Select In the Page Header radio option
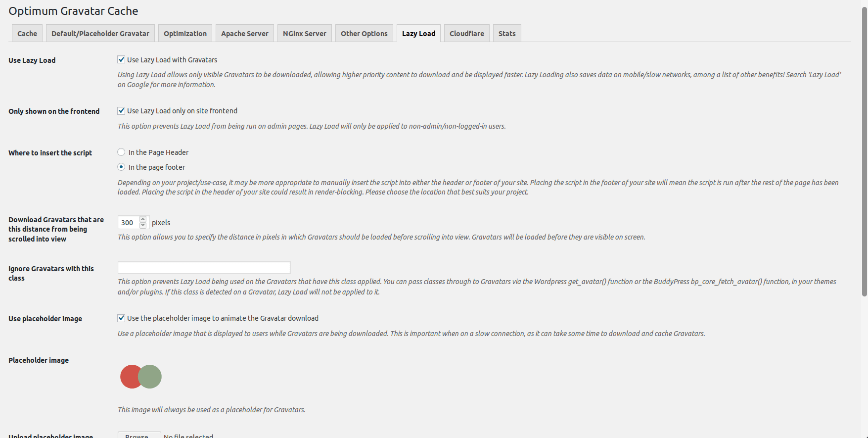The image size is (868, 438). (121, 152)
